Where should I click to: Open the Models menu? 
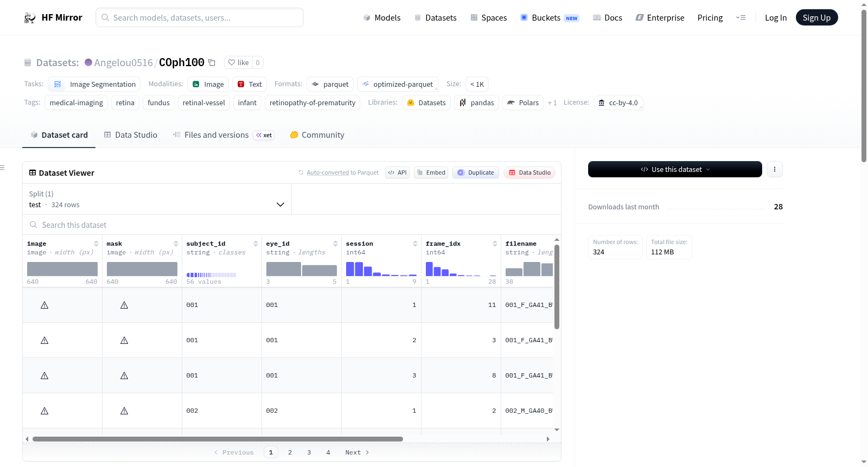pyautogui.click(x=382, y=18)
